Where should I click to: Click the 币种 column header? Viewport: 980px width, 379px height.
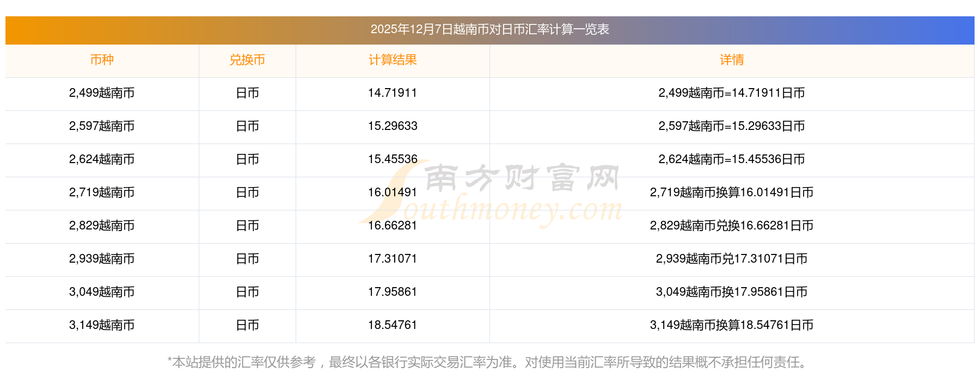pos(102,60)
